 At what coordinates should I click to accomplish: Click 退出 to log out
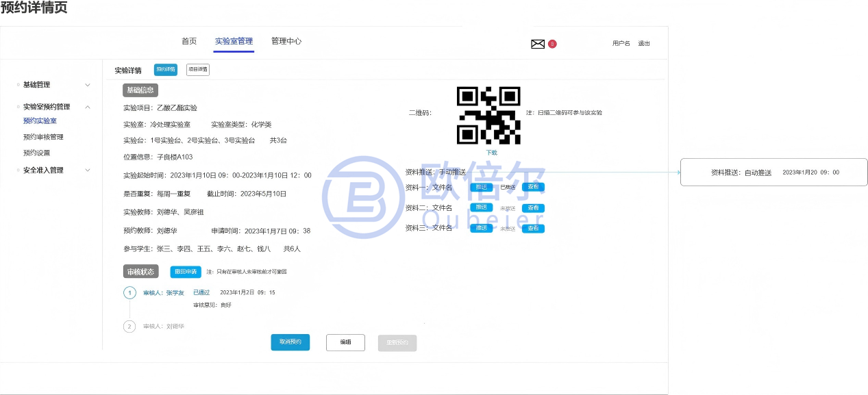tap(644, 44)
